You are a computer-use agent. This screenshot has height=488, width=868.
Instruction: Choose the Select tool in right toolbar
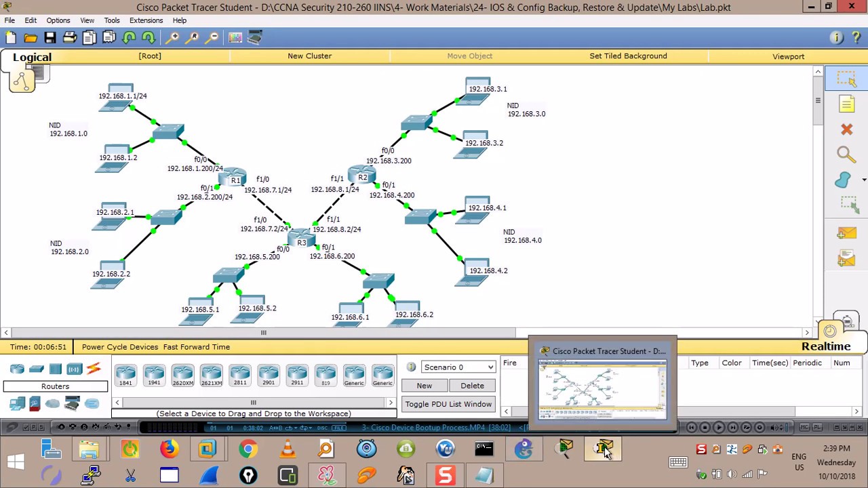coord(846,79)
